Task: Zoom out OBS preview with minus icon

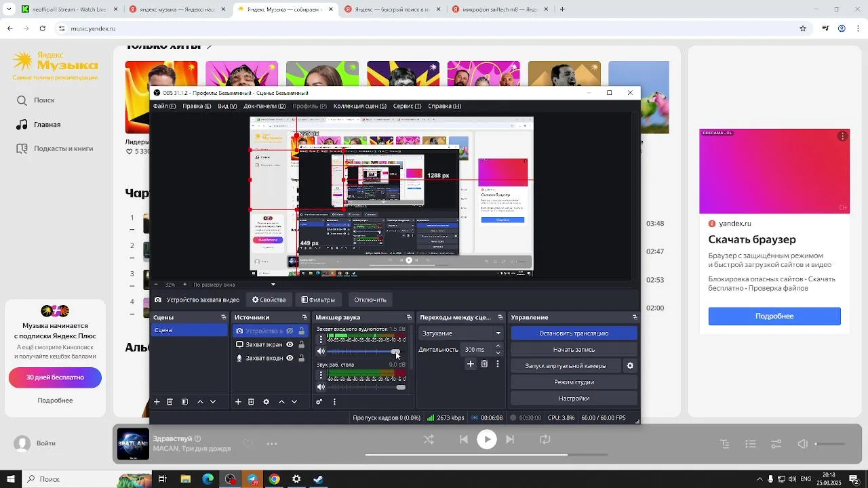Action: tap(156, 285)
